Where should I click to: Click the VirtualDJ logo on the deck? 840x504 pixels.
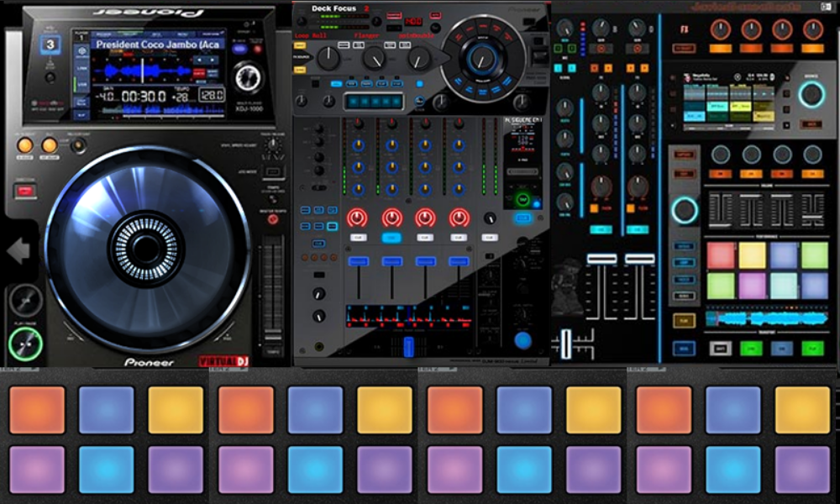[224, 361]
